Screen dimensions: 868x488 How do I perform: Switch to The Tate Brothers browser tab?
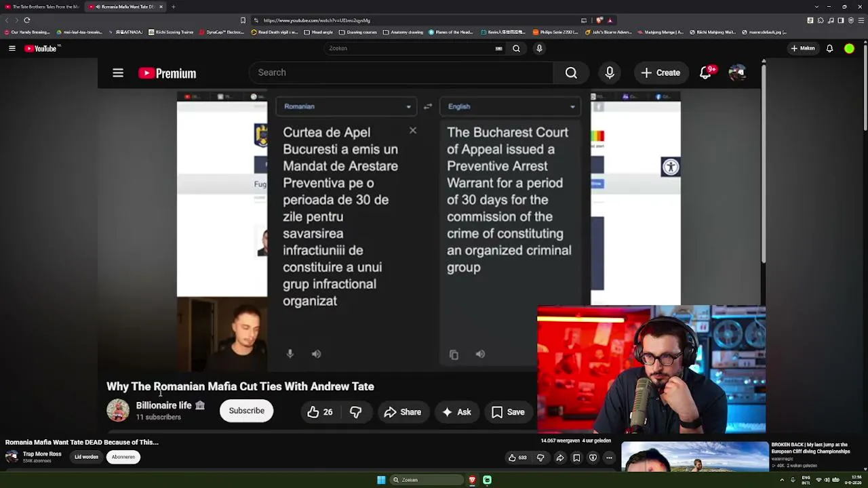tap(43, 7)
